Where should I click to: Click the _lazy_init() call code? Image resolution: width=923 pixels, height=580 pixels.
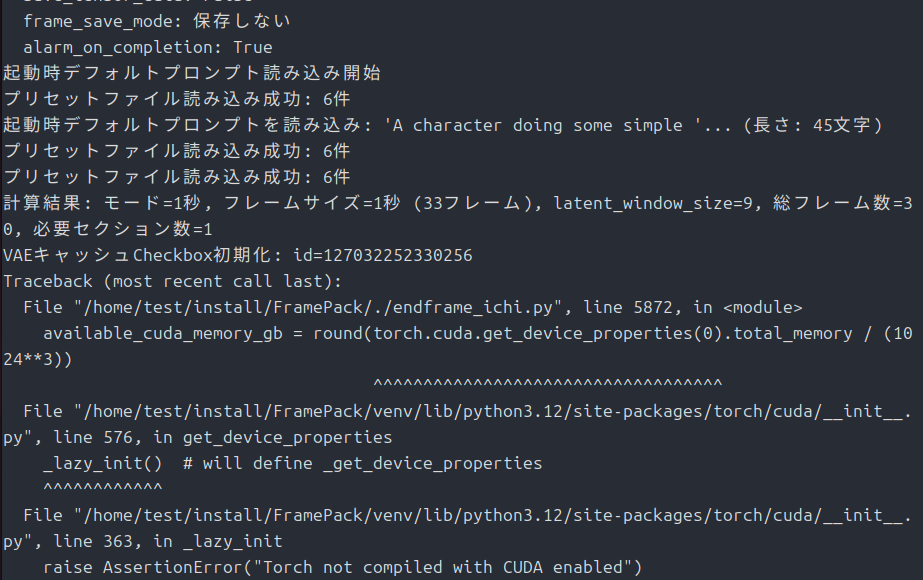tap(102, 463)
